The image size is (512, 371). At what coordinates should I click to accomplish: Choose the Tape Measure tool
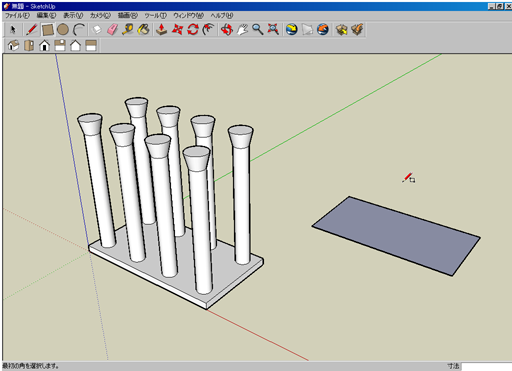(x=128, y=30)
